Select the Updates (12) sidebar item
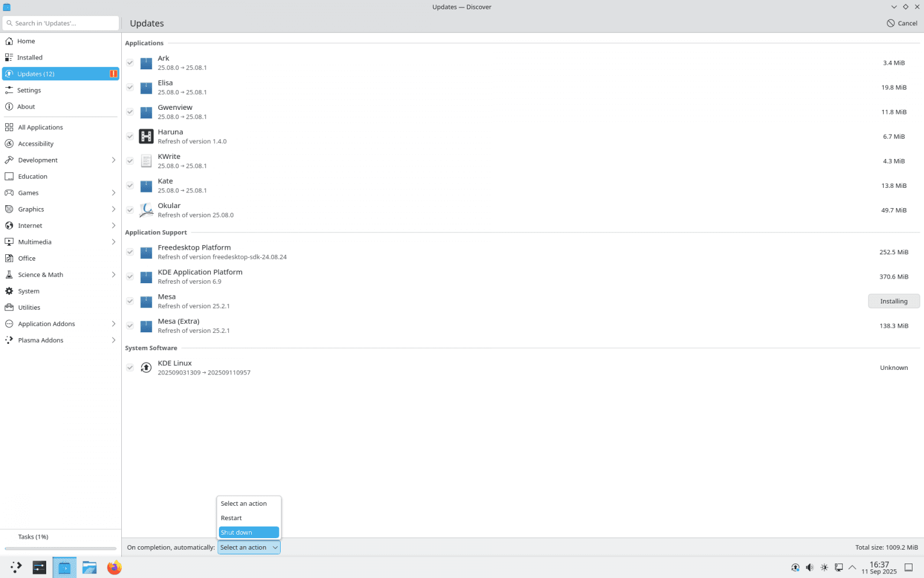Image resolution: width=924 pixels, height=578 pixels. click(x=61, y=74)
